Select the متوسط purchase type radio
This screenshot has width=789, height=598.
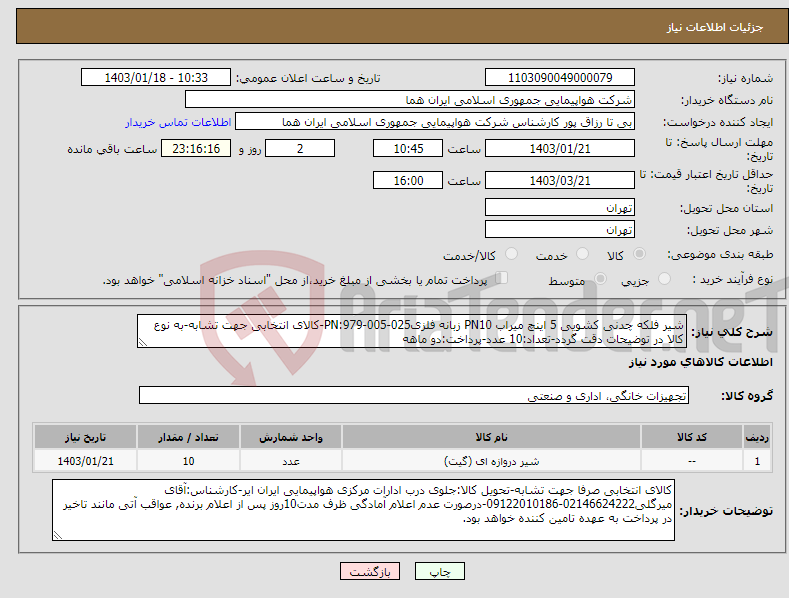click(600, 278)
